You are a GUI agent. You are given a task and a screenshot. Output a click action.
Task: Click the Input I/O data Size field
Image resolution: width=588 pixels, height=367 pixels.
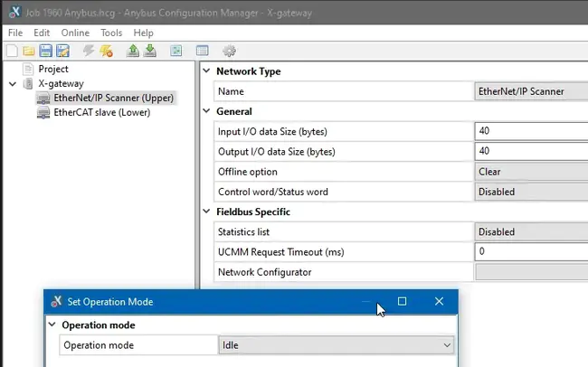[530, 131]
